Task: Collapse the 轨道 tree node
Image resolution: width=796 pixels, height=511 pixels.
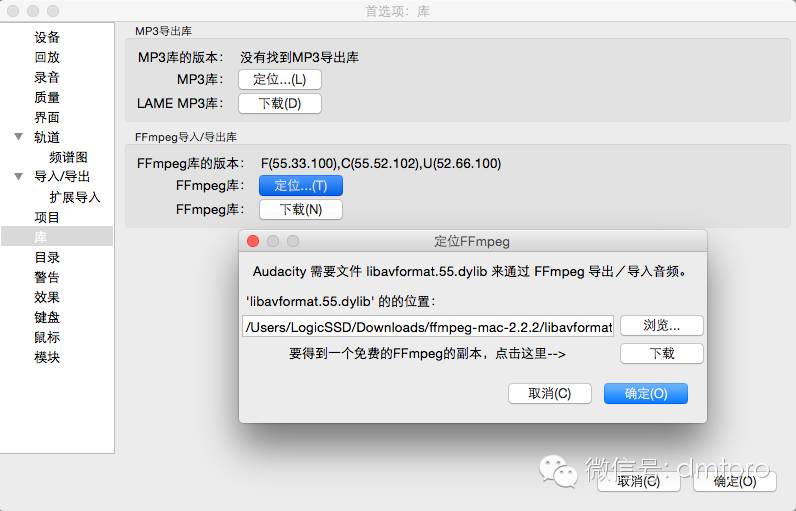Action: click(x=19, y=137)
